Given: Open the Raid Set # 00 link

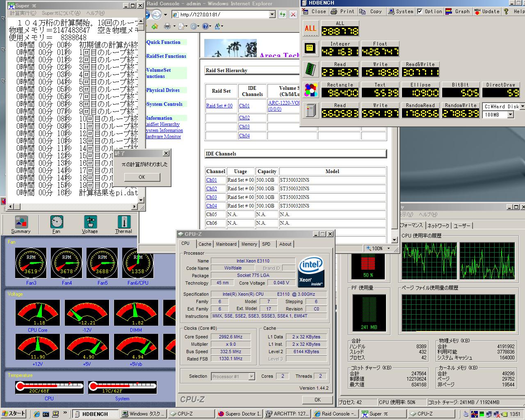Looking at the screenshot, I should (x=219, y=106).
